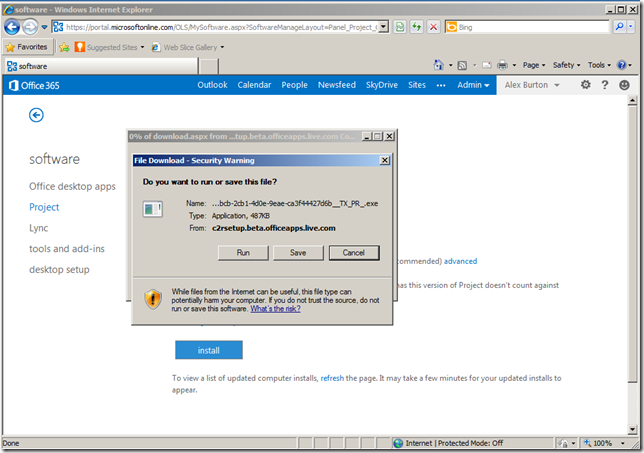Click the ellipsis more-links item
644x453 pixels.
coord(441,85)
